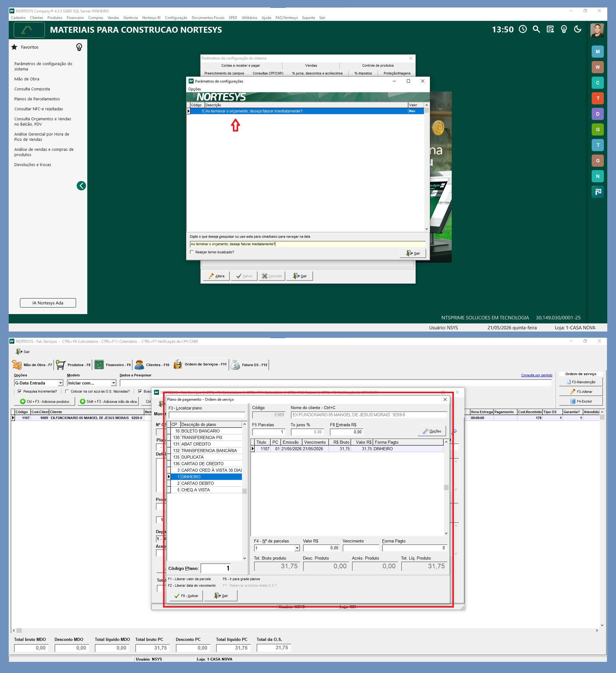
Task: Open the Configuração menu
Action: click(x=176, y=18)
